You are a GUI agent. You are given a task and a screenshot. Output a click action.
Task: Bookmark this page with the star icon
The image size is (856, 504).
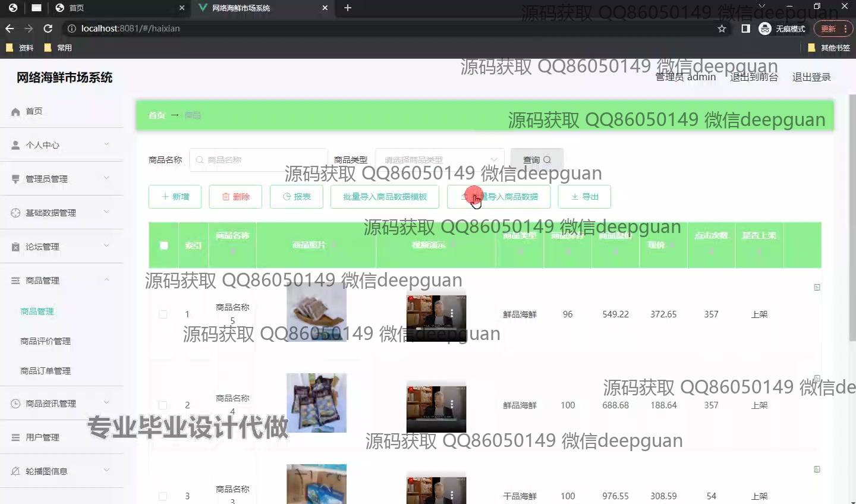(722, 29)
